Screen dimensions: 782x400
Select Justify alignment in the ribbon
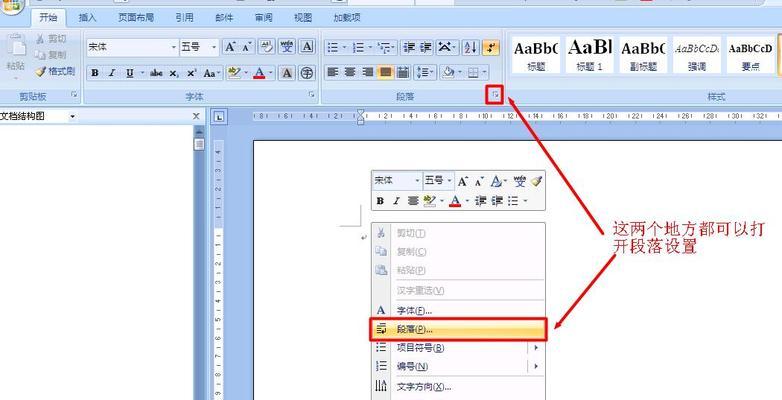[385, 73]
